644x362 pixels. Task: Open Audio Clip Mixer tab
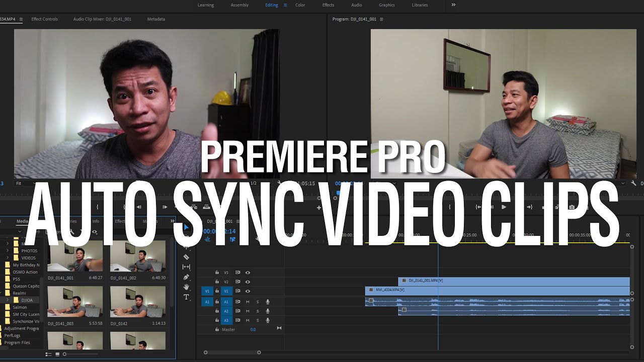pyautogui.click(x=102, y=19)
